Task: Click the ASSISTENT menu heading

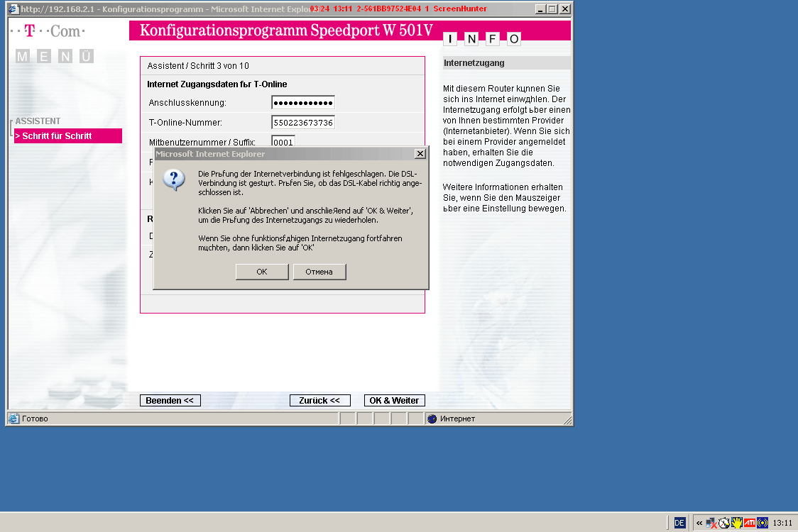Action: coord(38,121)
